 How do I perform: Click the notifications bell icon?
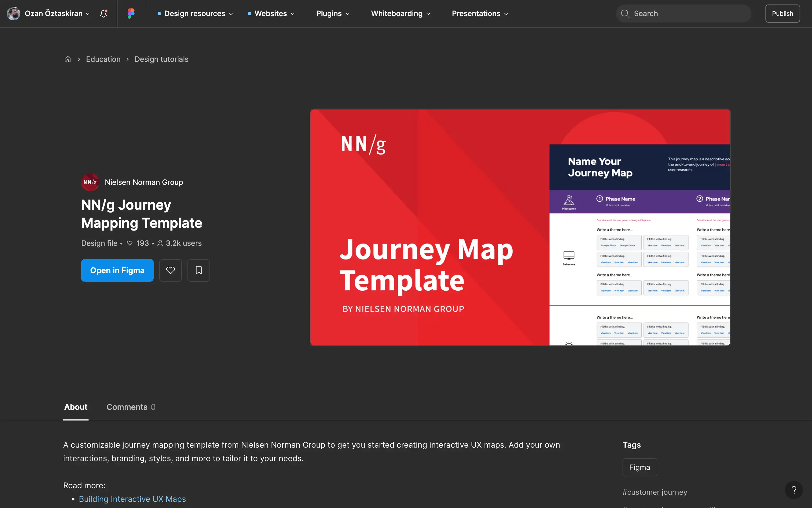[x=104, y=14]
